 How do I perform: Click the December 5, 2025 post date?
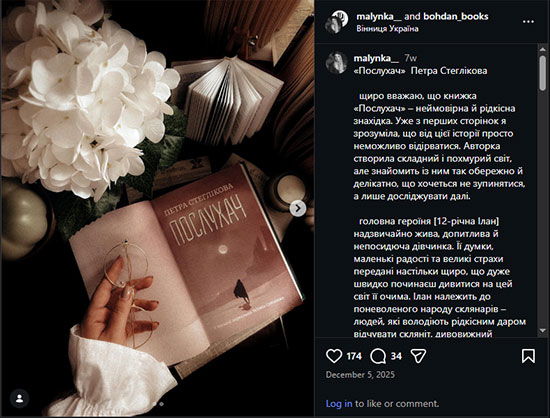point(360,375)
